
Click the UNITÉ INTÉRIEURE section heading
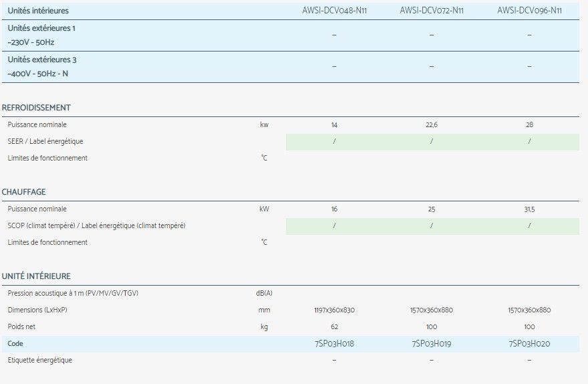36,276
